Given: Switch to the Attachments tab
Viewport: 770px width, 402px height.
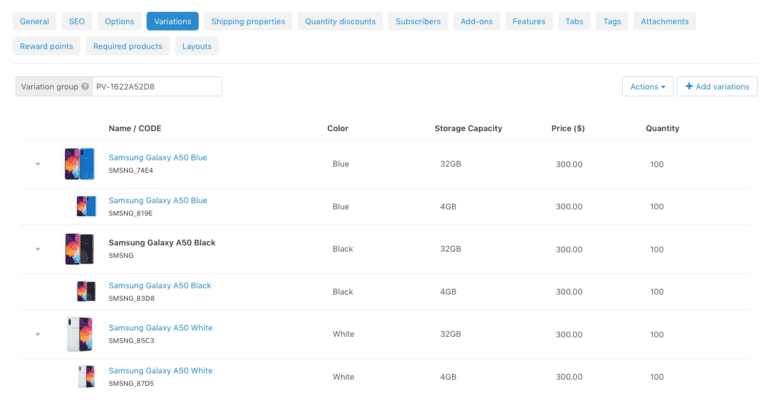Looking at the screenshot, I should 664,21.
